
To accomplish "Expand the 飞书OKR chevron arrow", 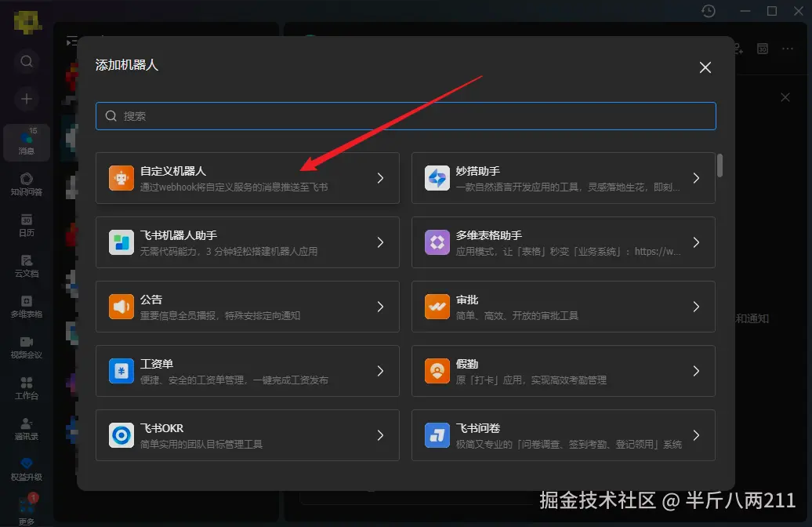I will [380, 434].
